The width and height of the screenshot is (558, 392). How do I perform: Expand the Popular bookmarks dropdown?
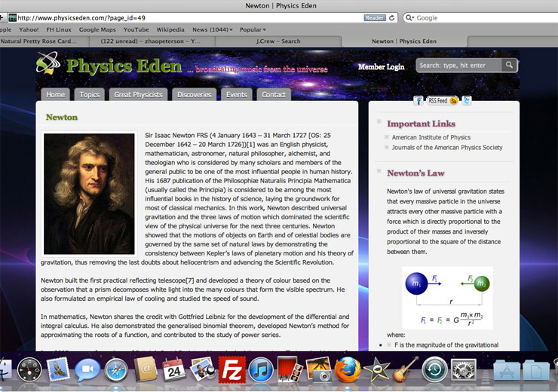tap(253, 29)
